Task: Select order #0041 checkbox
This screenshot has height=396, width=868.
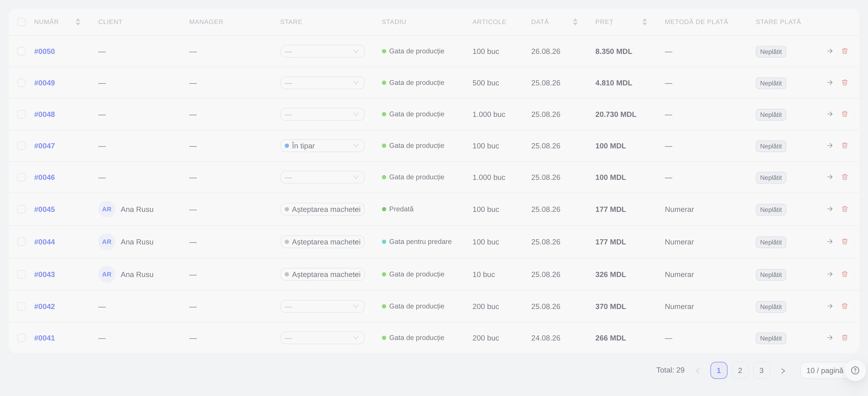Action: coord(21,338)
